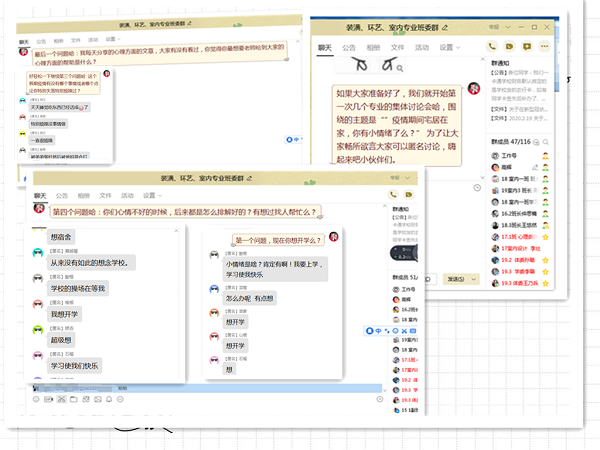Click folder icon in front window input toolbar
The image size is (600, 450).
click(76, 399)
